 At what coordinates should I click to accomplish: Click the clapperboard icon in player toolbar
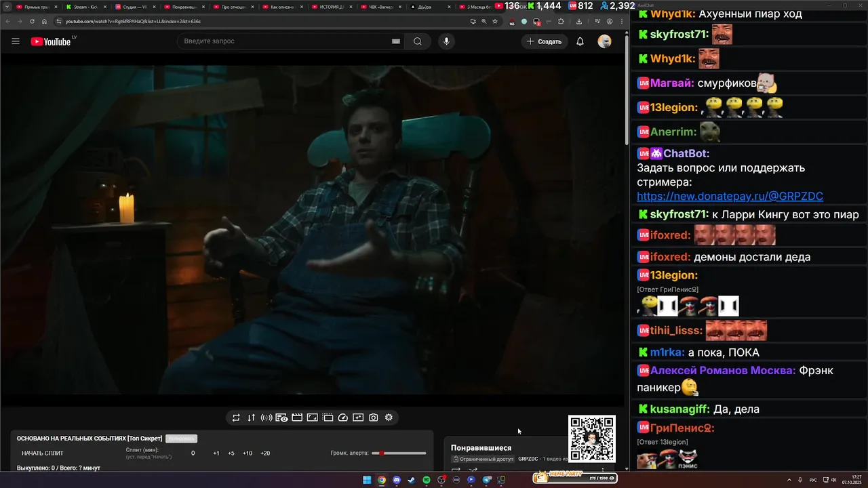297,418
